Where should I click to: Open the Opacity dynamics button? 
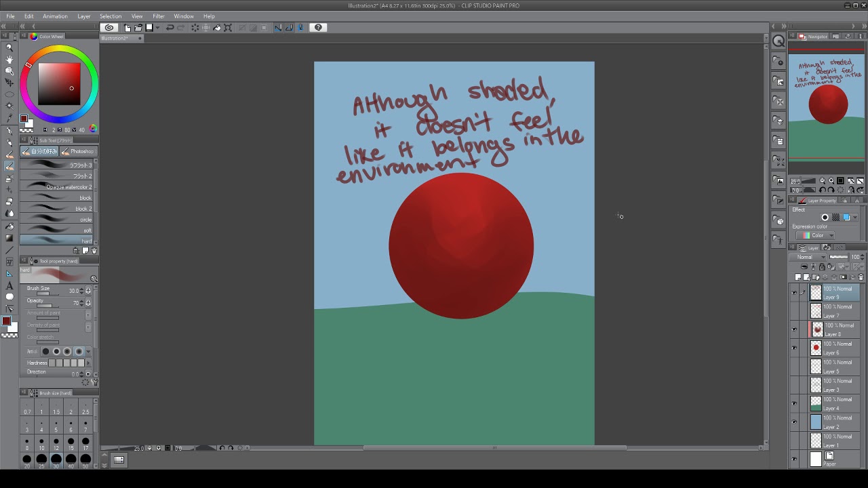88,303
